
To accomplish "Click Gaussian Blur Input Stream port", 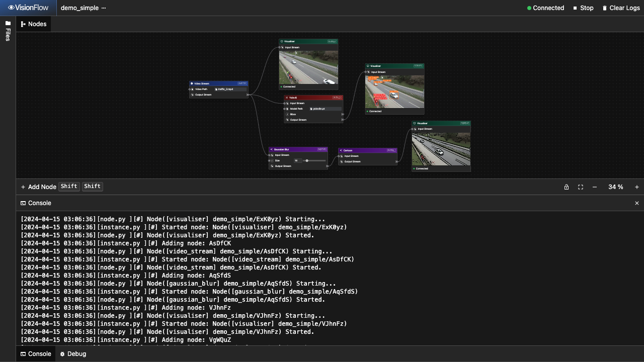I will pyautogui.click(x=269, y=155).
